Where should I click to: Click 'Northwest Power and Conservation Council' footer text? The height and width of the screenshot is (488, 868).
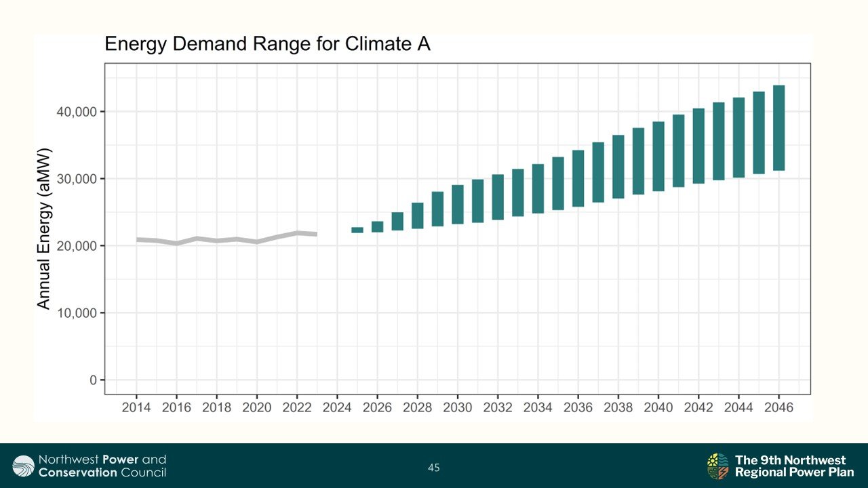click(102, 466)
